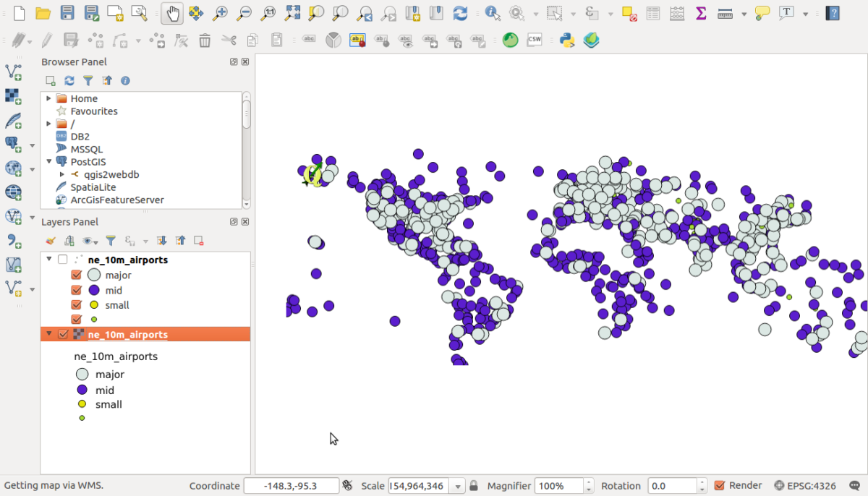
Task: Click the Statistical Summary sigma icon
Action: (x=700, y=13)
